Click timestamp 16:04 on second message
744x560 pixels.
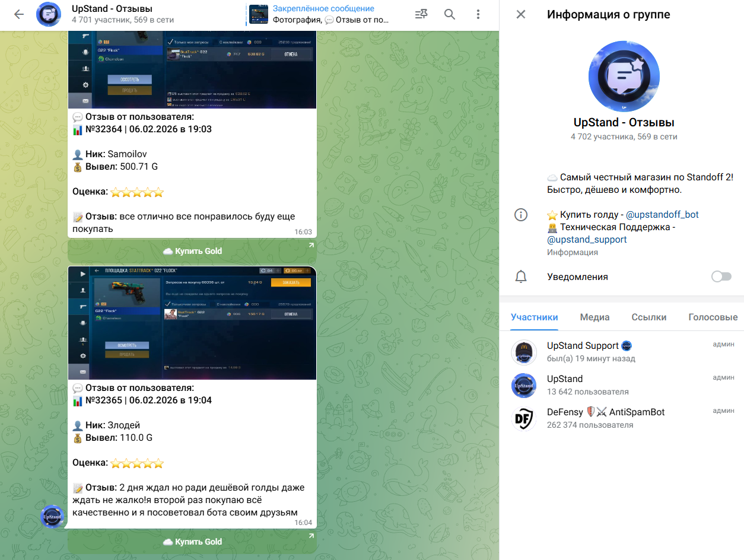303,523
